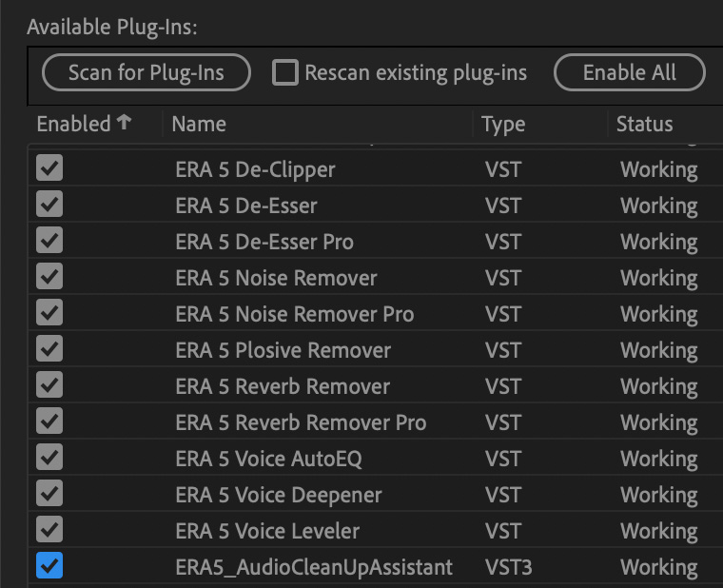Screen dimensions: 723x588
Task: Select the ERA 5 Noise Remover Pro name
Action: (295, 314)
